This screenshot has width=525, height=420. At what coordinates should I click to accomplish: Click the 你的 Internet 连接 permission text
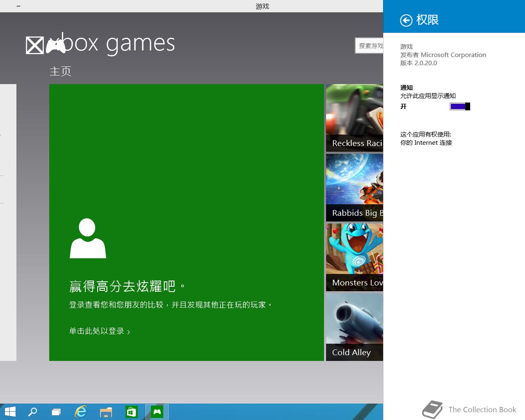tap(426, 143)
